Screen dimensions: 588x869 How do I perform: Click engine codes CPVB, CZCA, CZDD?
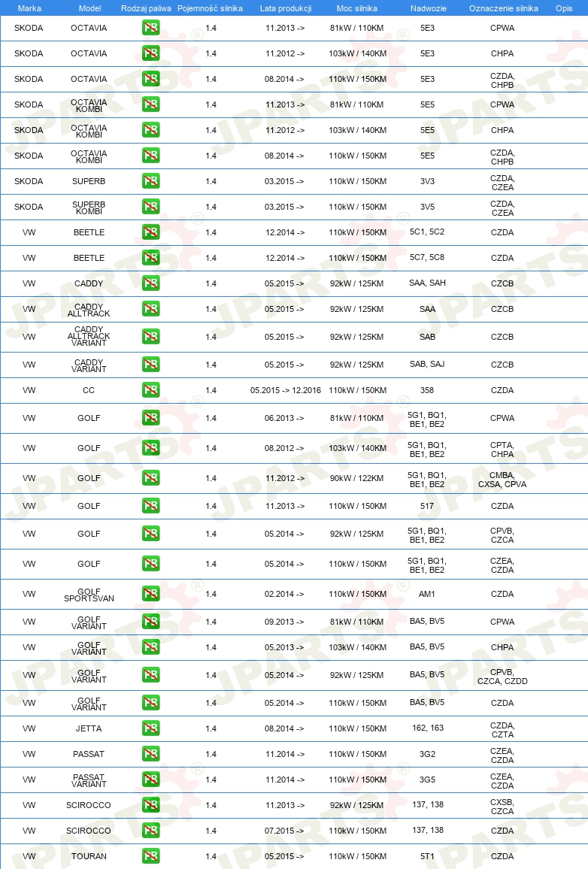click(x=502, y=677)
